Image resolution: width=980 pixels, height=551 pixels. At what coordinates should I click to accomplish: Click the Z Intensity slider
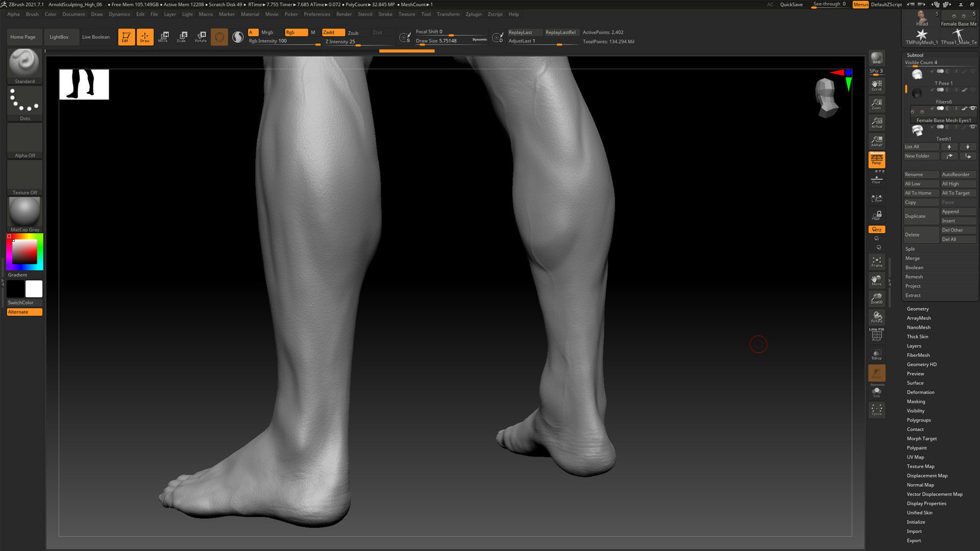[341, 41]
